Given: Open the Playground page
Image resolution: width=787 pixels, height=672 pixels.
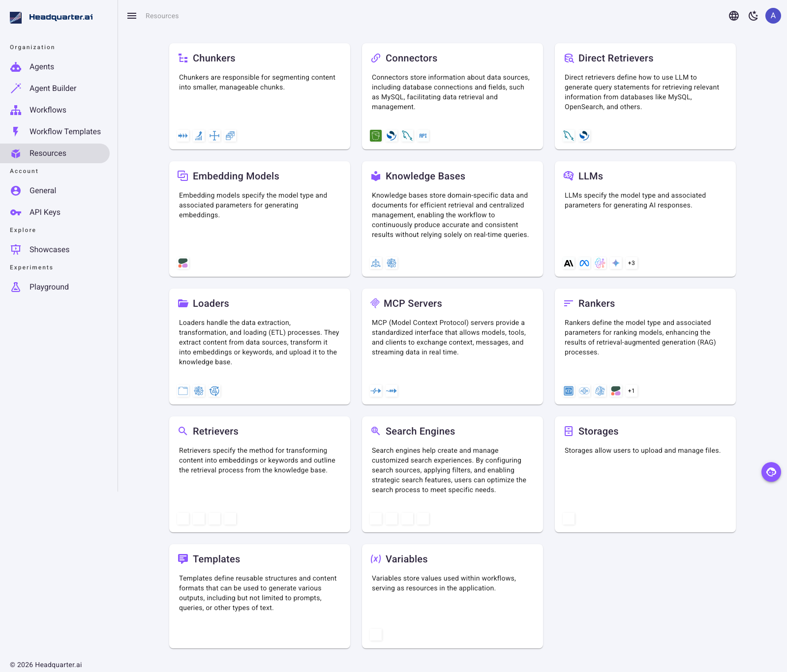Looking at the screenshot, I should 55,287.
